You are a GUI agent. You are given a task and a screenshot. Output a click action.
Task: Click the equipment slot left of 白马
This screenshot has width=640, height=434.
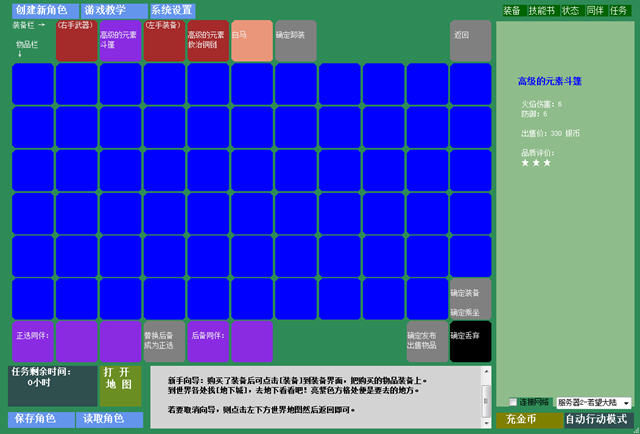click(208, 41)
